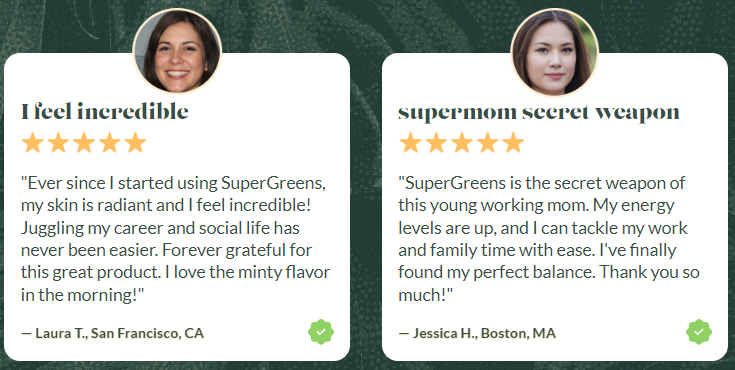Click first star in Jessica's review rating
Image resolution: width=735 pixels, height=370 pixels.
[x=410, y=142]
